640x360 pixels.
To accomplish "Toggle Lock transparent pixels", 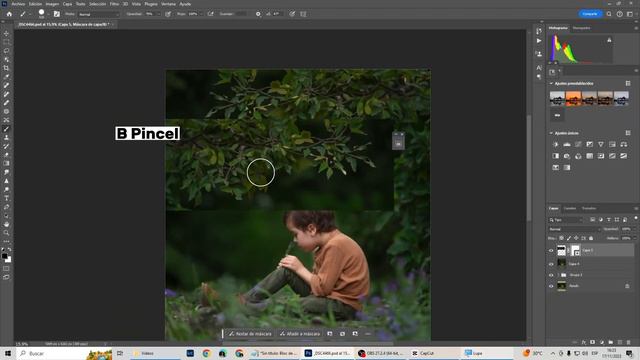I will click(x=562, y=238).
